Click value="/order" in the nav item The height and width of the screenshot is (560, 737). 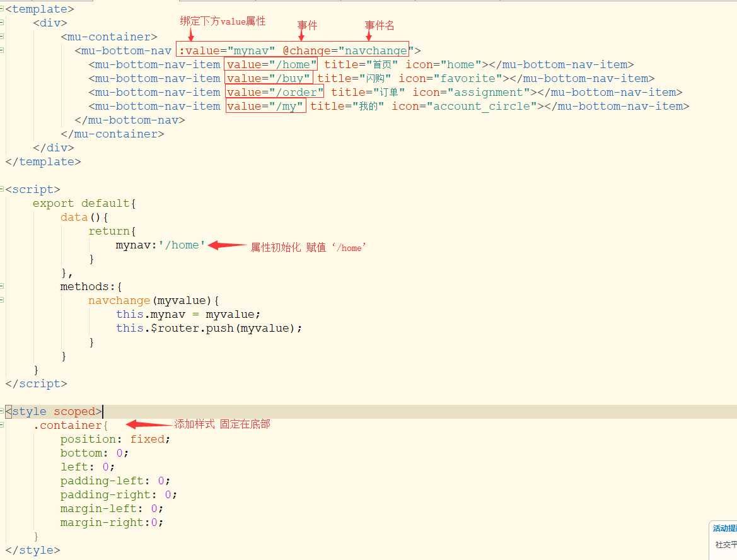275,92
